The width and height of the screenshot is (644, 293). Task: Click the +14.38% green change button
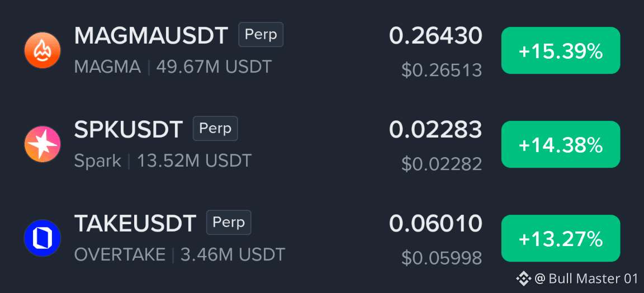coord(561,144)
